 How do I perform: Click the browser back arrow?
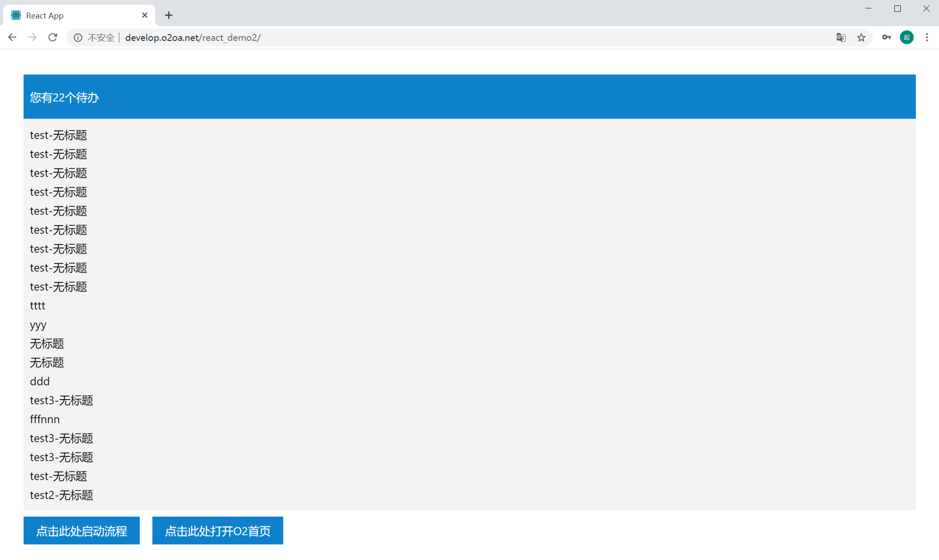click(12, 37)
